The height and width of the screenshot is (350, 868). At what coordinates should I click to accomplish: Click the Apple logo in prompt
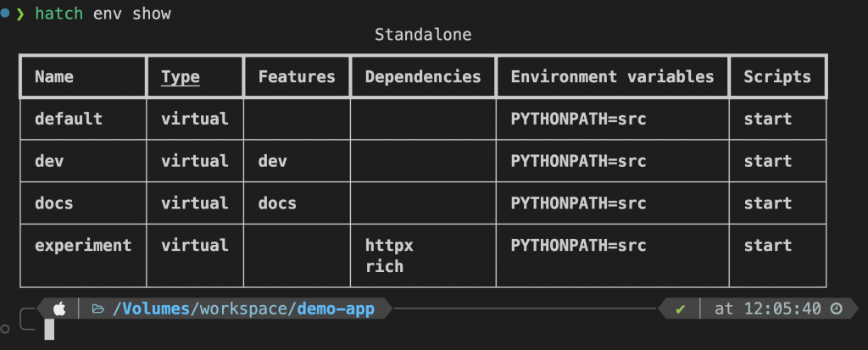(58, 308)
